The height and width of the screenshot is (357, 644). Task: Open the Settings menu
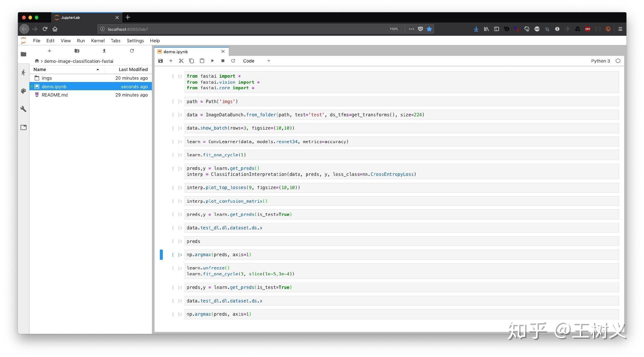[x=135, y=41]
